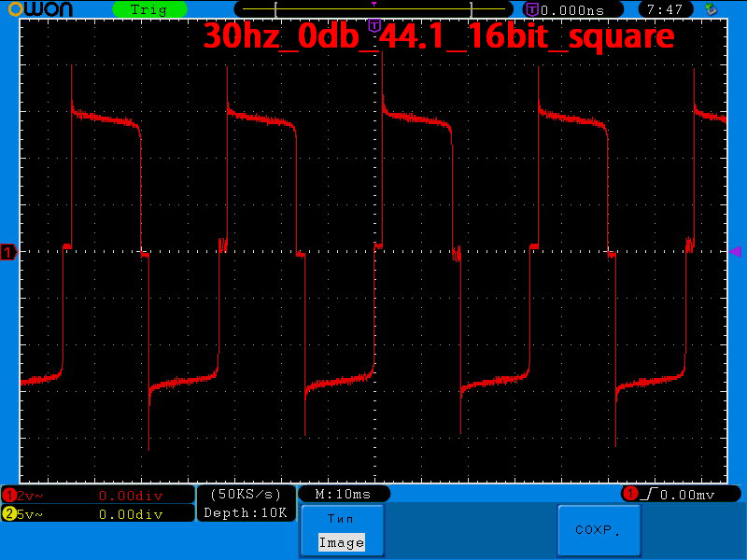Click the purple trigger level arrow
Viewport: 747px width, 560px height.
(x=736, y=251)
